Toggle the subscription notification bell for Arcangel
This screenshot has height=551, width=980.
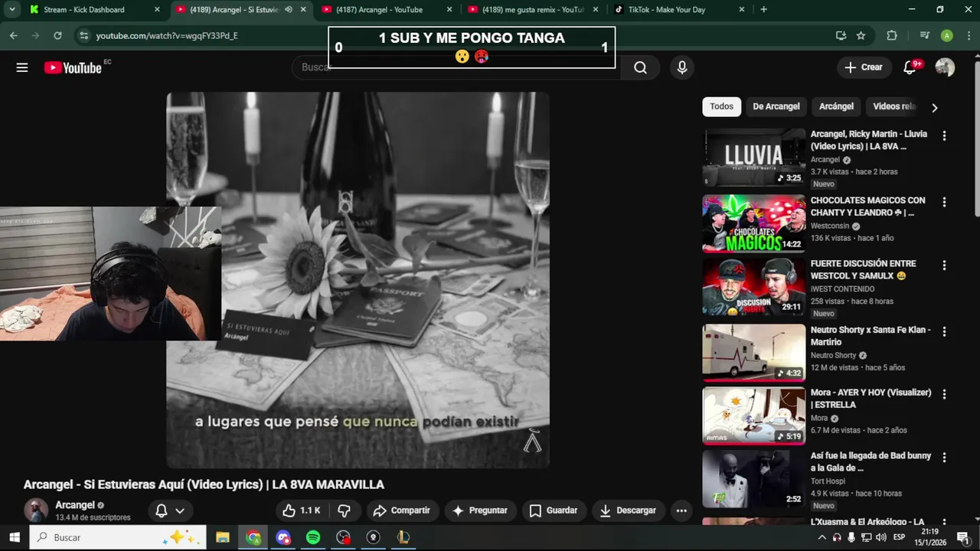point(162,510)
